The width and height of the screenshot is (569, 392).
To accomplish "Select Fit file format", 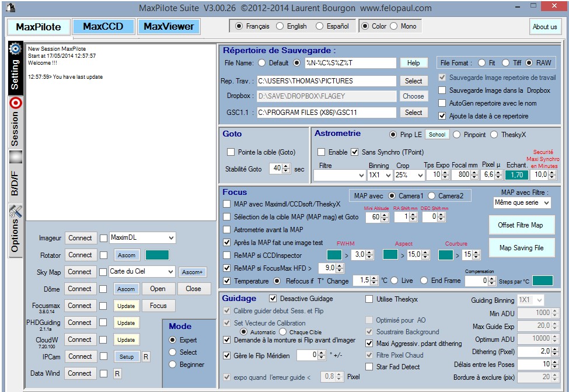I will (487, 63).
